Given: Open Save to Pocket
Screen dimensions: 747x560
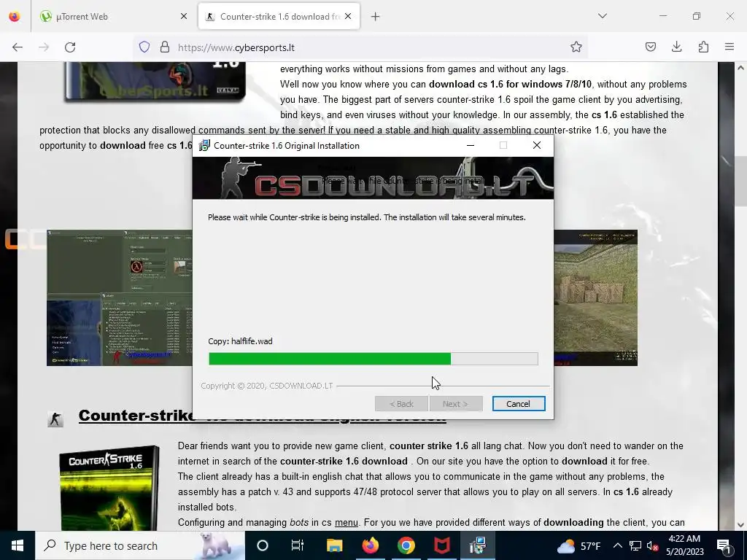Looking at the screenshot, I should (650, 47).
